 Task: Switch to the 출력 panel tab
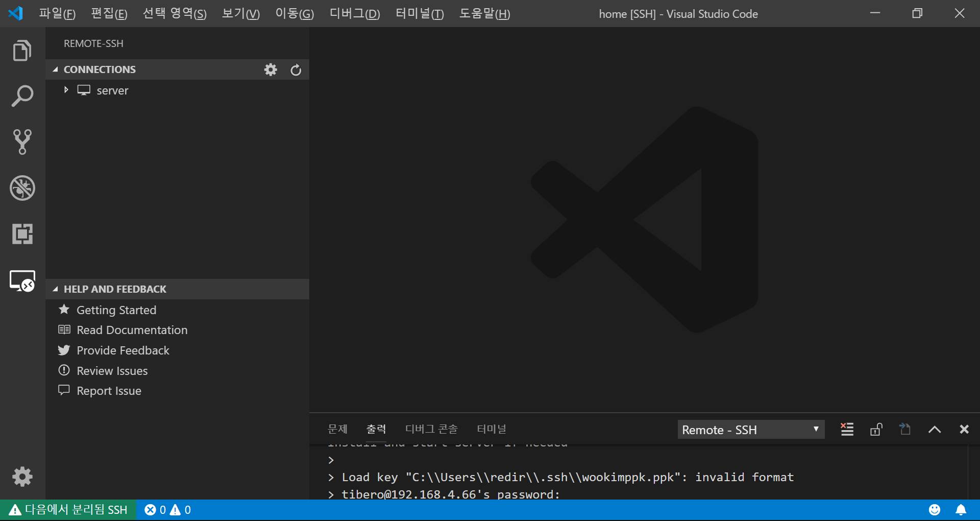point(376,429)
